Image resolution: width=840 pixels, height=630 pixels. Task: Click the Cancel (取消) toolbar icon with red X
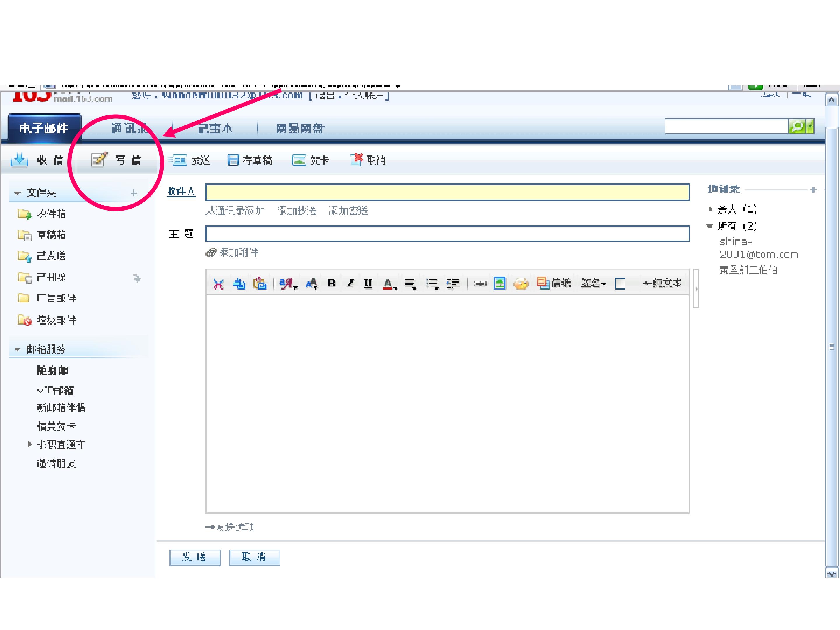[x=357, y=160]
